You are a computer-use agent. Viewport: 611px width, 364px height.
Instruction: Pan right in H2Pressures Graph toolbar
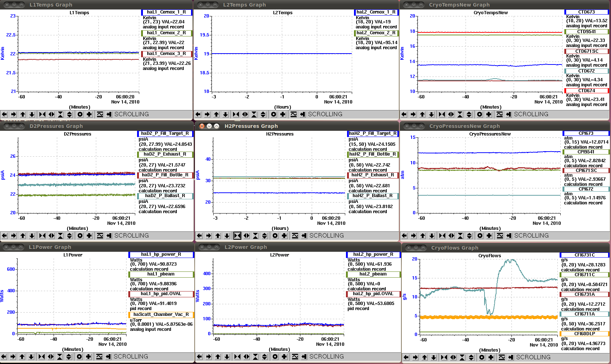click(209, 236)
